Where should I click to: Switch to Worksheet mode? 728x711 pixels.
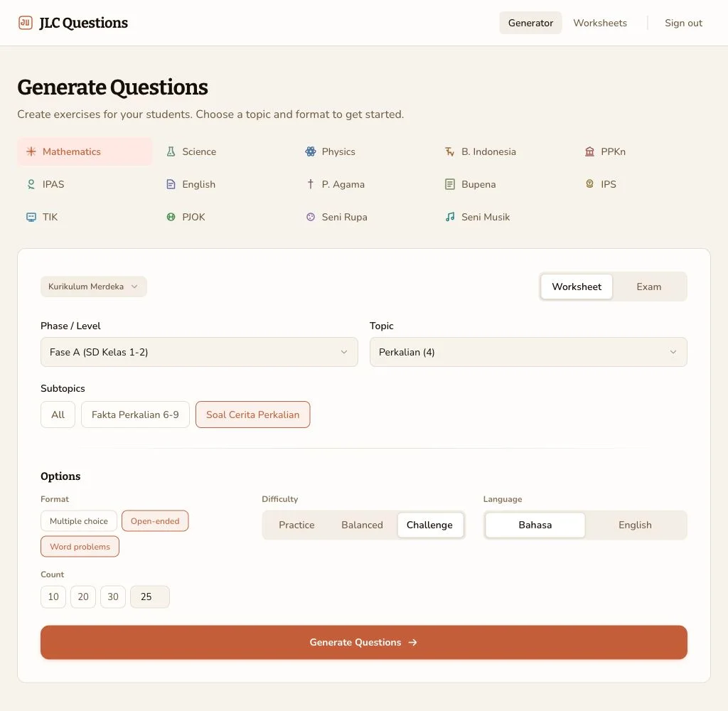(577, 287)
